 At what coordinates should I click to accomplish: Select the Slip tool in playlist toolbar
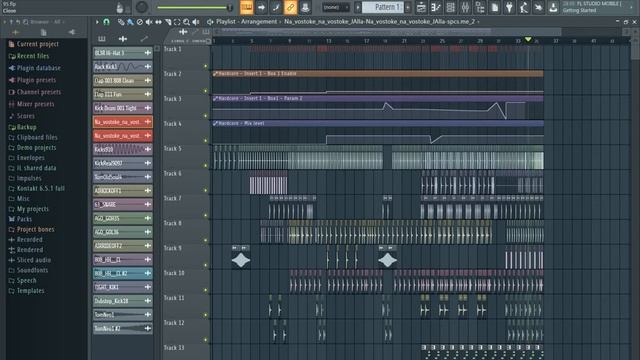(158, 22)
